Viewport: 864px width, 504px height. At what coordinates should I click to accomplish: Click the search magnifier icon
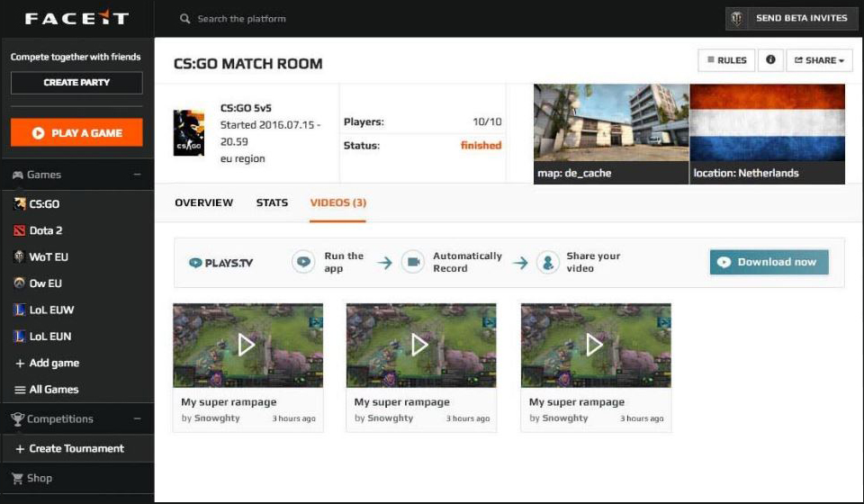tap(184, 19)
